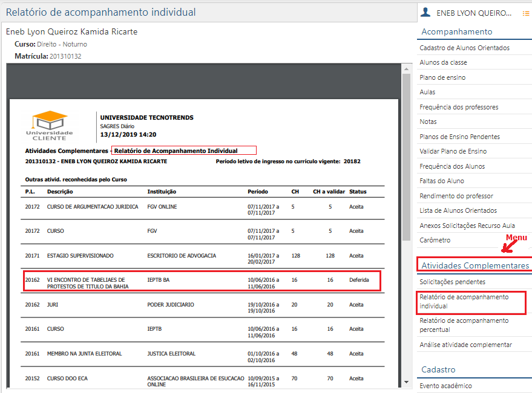The image size is (532, 393).
Task: Open the Plano de ensino page
Action: pos(441,77)
